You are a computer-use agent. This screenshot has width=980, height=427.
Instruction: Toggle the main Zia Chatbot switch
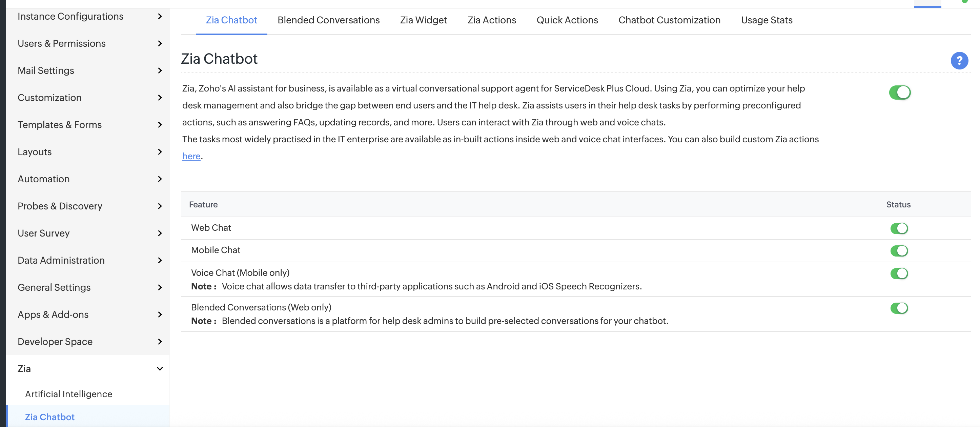[x=899, y=93]
